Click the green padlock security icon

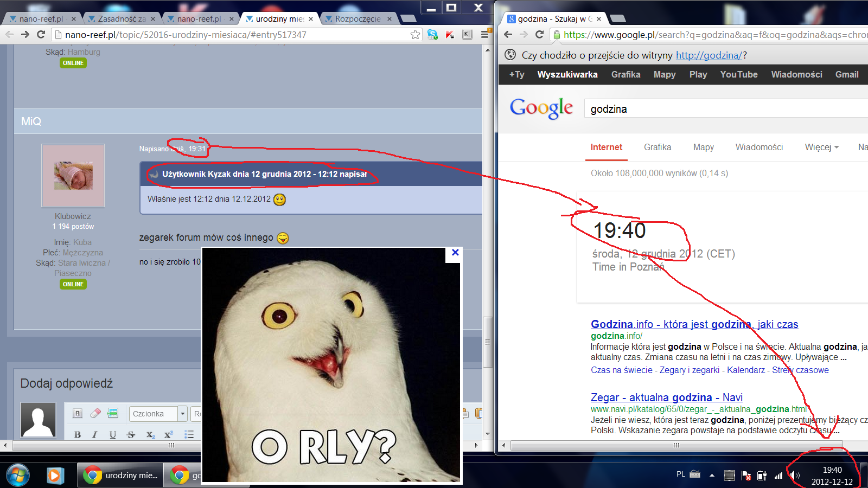556,35
